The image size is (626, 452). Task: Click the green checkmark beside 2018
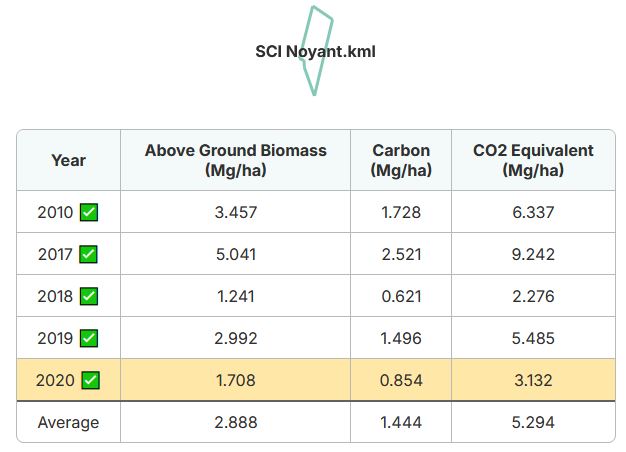(x=89, y=296)
